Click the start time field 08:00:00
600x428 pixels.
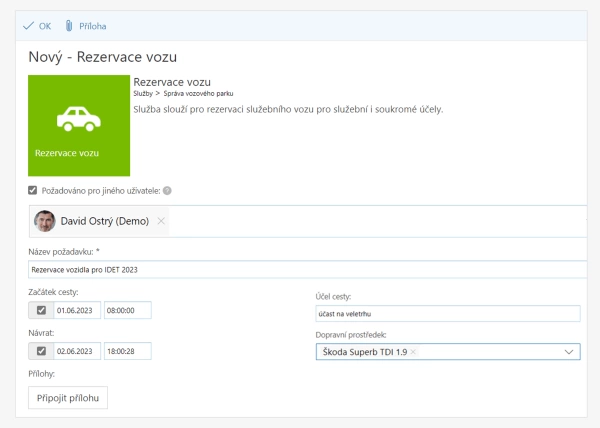pos(127,310)
